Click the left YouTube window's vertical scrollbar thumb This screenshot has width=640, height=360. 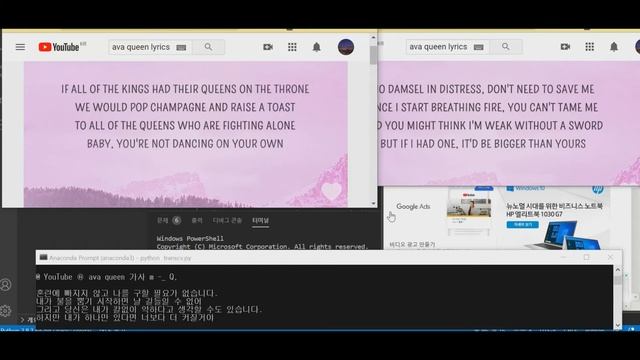[373, 55]
